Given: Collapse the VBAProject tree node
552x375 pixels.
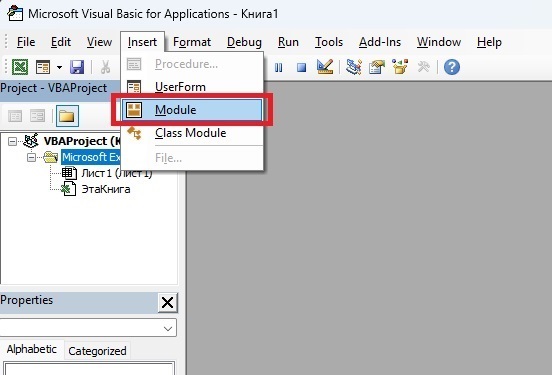Looking at the screenshot, I should (x=12, y=142).
